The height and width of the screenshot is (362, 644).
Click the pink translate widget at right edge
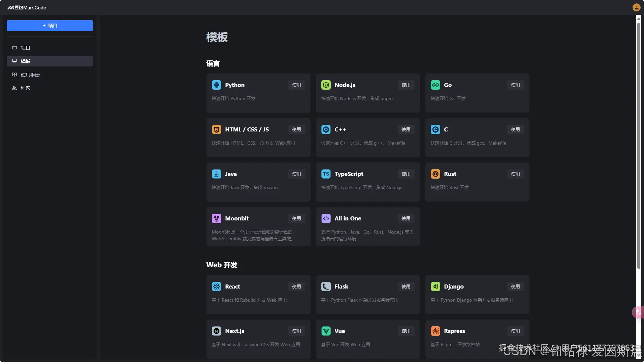point(638,312)
